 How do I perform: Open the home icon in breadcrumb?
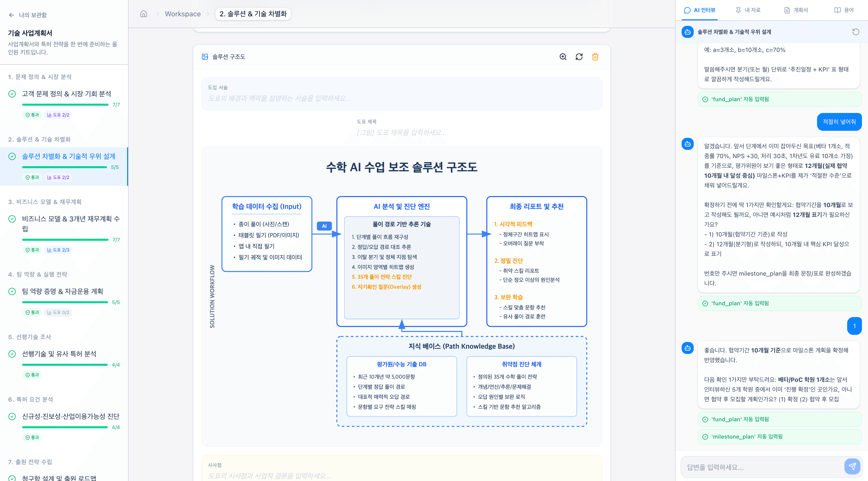point(144,14)
